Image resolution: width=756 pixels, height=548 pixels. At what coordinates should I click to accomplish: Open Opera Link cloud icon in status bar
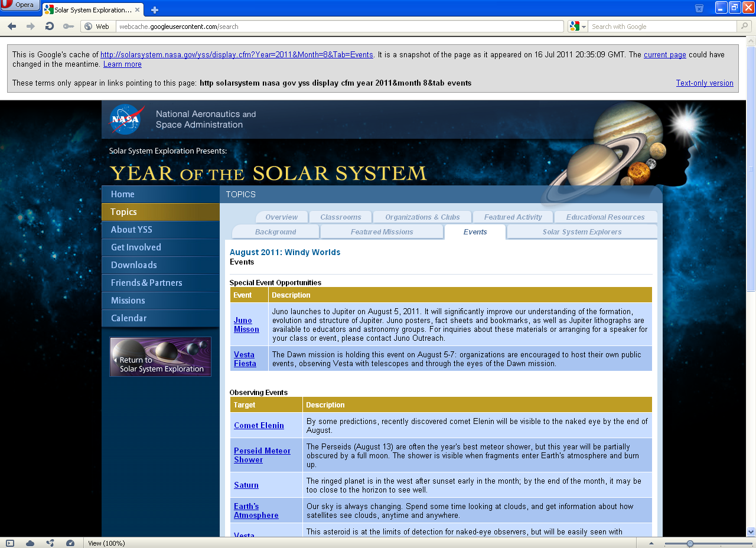[30, 543]
